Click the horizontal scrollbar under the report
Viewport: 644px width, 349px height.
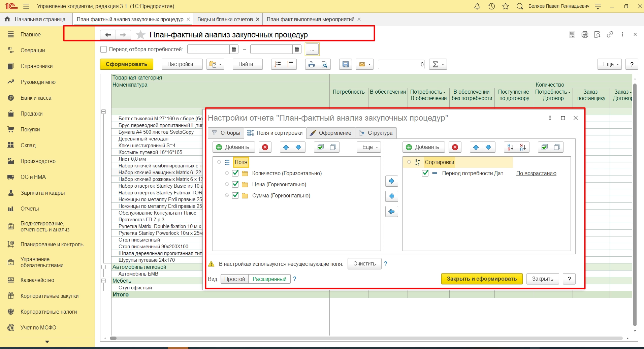coord(337,338)
